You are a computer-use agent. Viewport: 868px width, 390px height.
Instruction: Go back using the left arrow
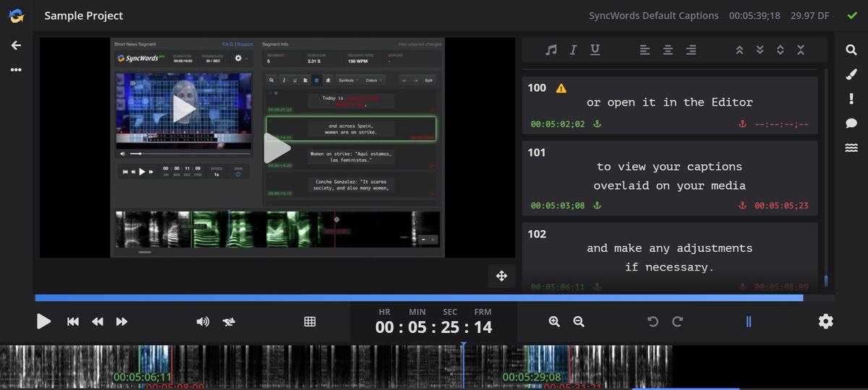pyautogui.click(x=16, y=45)
